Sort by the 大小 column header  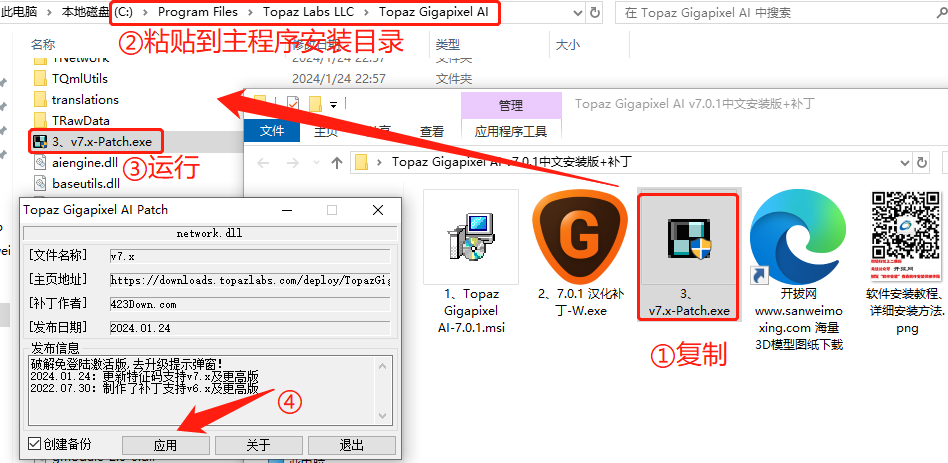click(568, 45)
